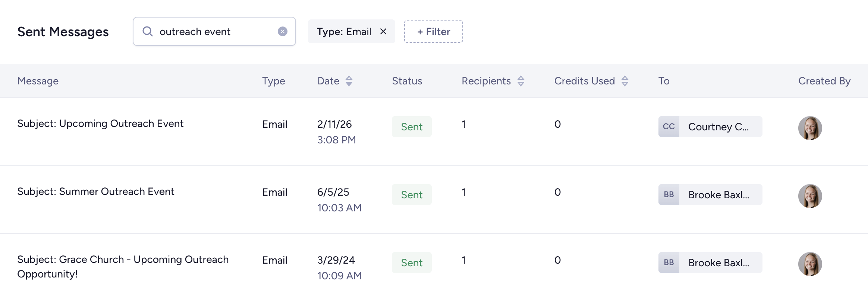Clear the outreach event search text
The height and width of the screenshot is (301, 868).
click(283, 31)
